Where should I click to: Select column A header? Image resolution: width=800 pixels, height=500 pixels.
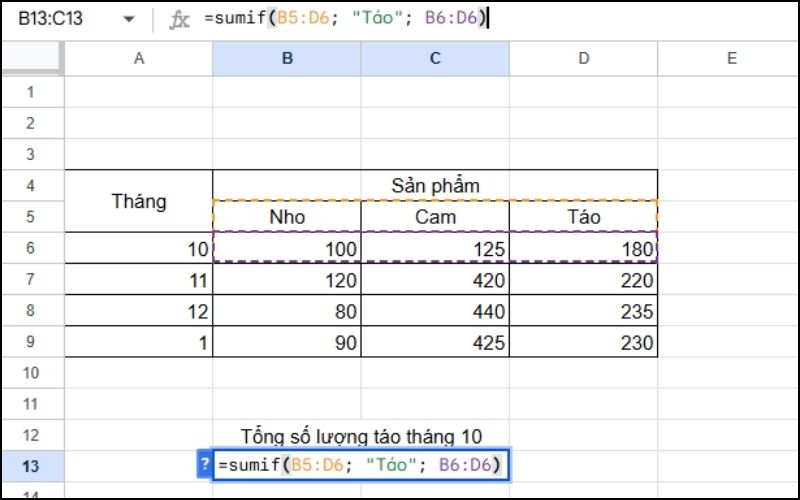[x=139, y=58]
